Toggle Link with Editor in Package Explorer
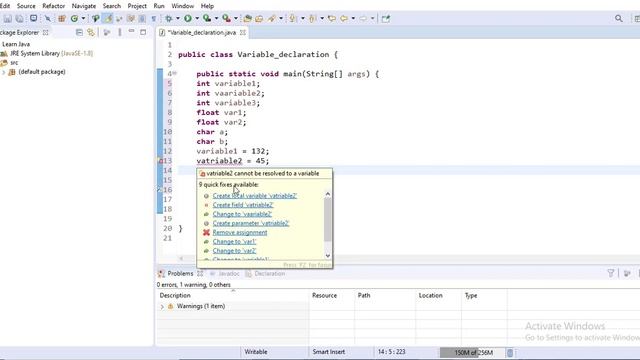 tap(91, 32)
